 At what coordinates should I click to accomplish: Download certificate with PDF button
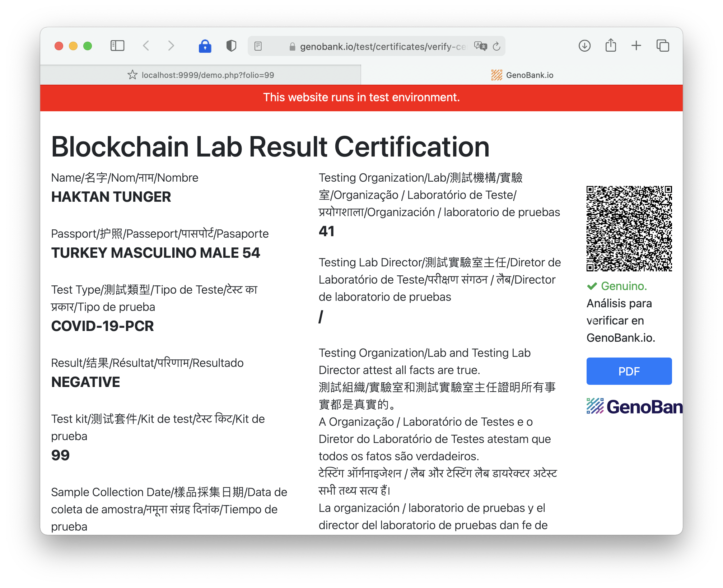click(629, 371)
